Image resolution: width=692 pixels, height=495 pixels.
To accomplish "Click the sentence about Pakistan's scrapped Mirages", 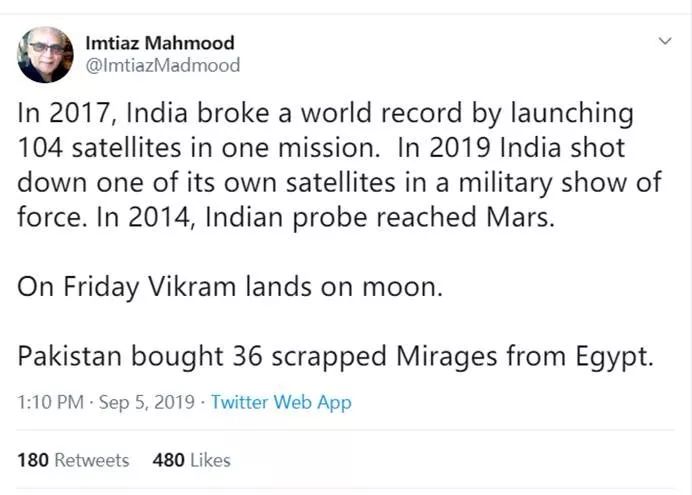I will 336,357.
